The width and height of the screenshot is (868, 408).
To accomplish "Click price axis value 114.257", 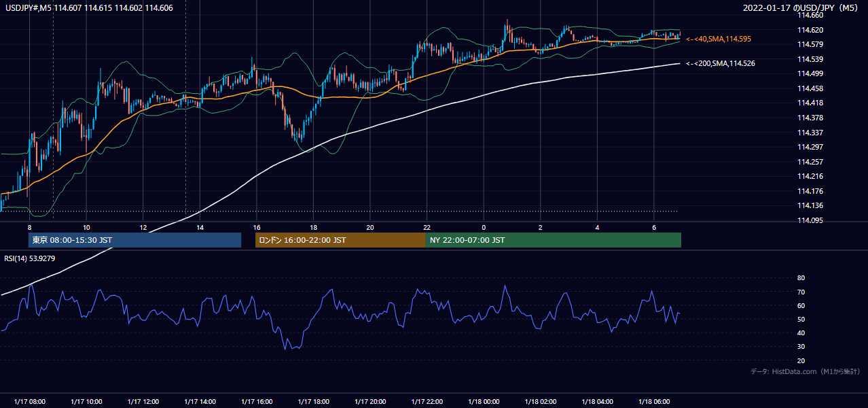I will click(812, 162).
